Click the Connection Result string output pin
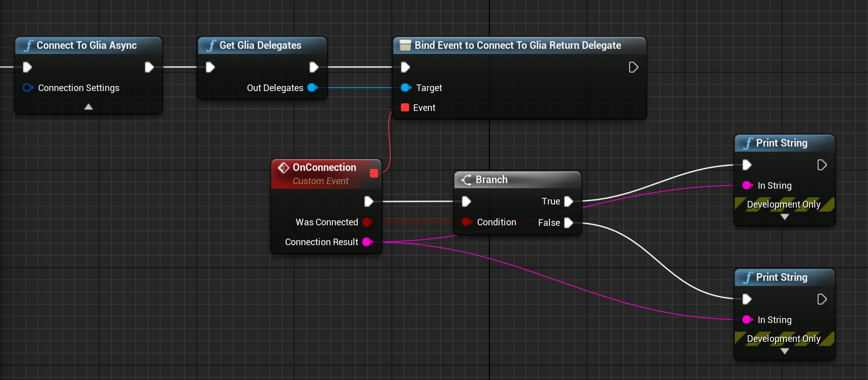Image resolution: width=868 pixels, height=380 pixels. pos(367,242)
